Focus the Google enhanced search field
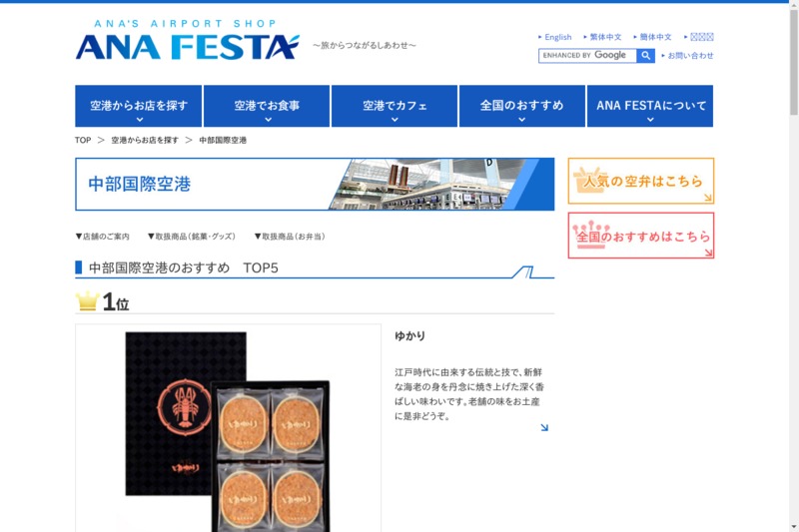This screenshot has height=532, width=799. 587,56
